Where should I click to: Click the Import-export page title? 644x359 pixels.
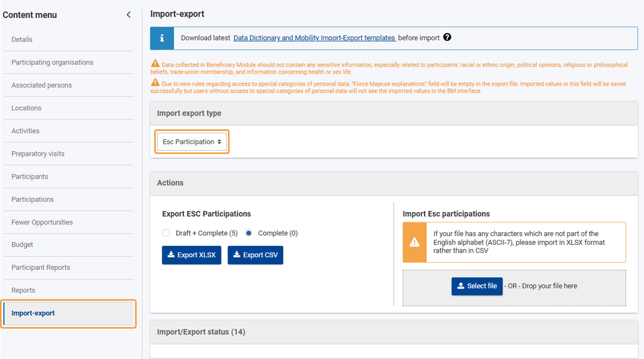point(177,14)
